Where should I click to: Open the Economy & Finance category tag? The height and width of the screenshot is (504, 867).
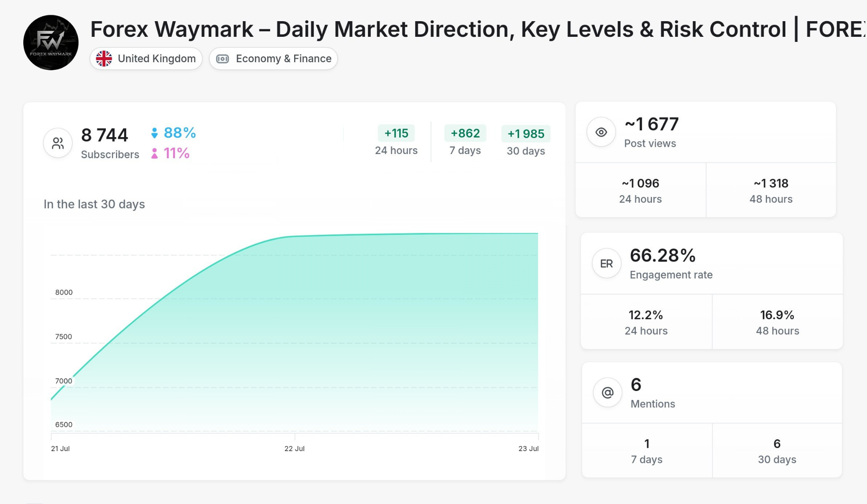[x=273, y=58]
